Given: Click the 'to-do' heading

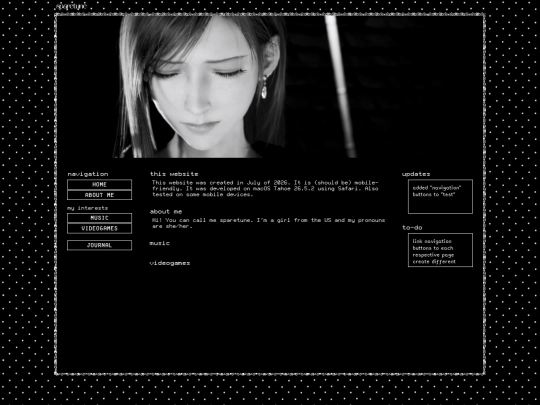Looking at the screenshot, I should tap(412, 228).
